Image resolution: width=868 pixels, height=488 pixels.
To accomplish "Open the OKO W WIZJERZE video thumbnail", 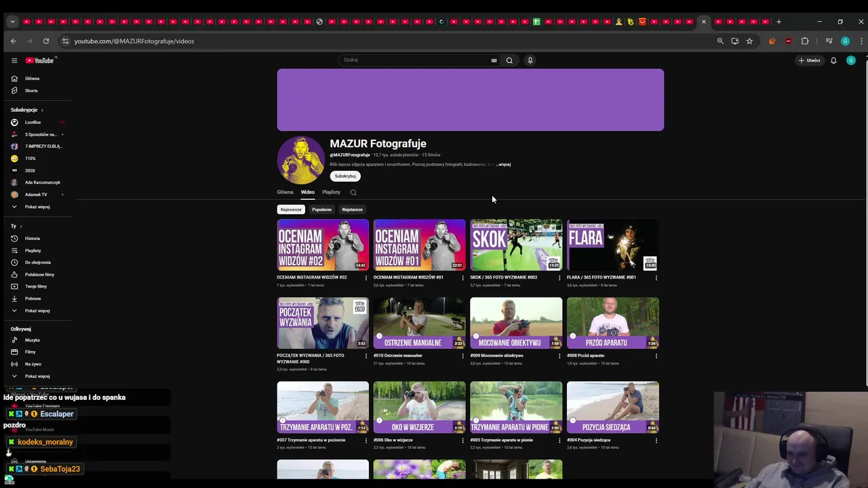I will coord(419,407).
